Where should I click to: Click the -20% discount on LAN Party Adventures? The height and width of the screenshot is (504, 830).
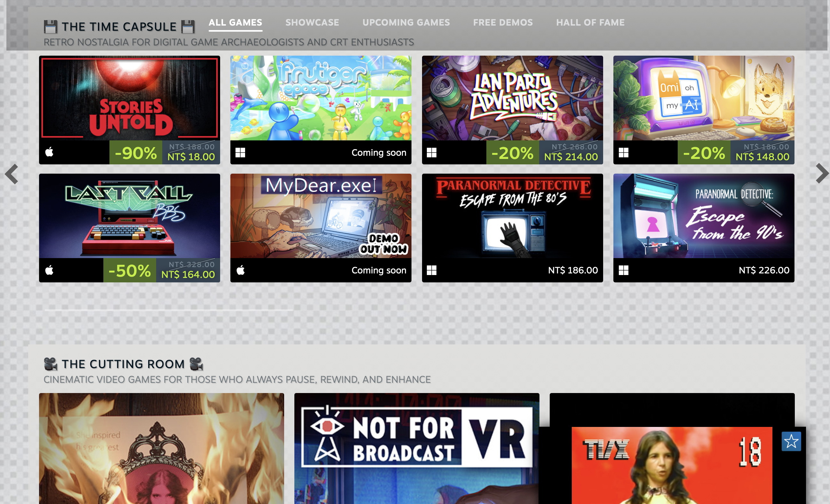(513, 153)
